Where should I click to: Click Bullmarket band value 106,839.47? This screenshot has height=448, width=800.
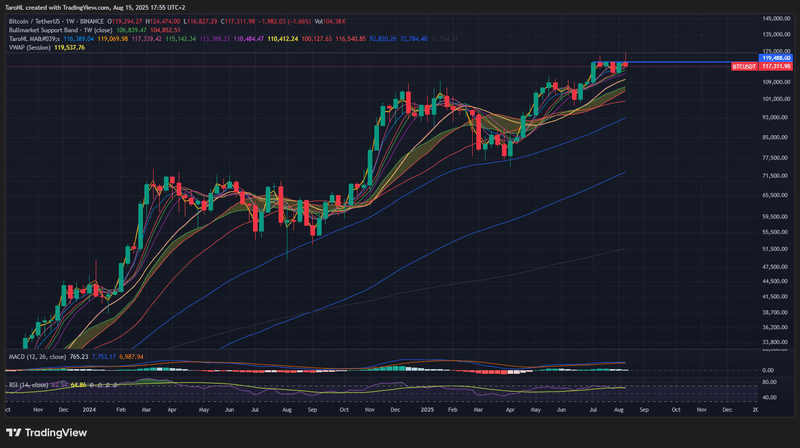click(131, 30)
